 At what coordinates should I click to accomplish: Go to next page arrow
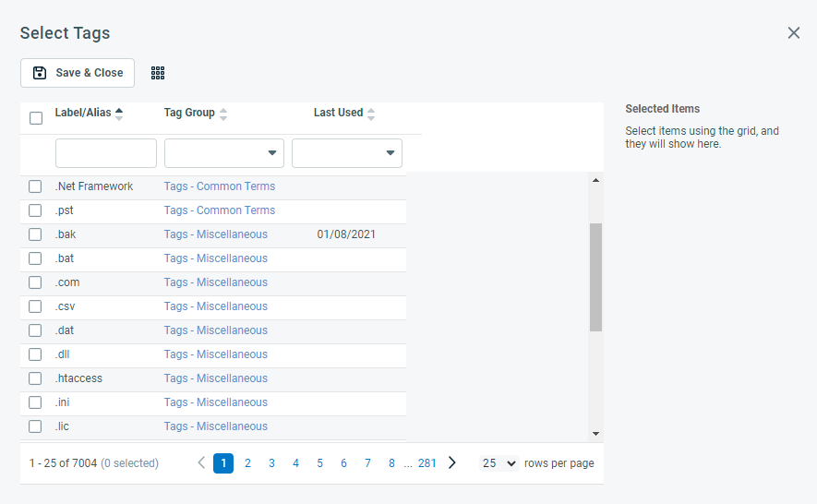click(x=451, y=463)
